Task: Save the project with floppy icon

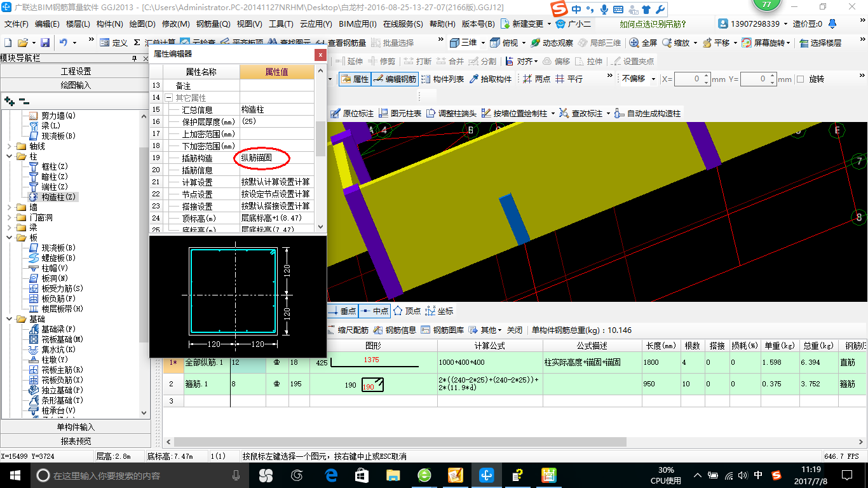Action: 45,43
